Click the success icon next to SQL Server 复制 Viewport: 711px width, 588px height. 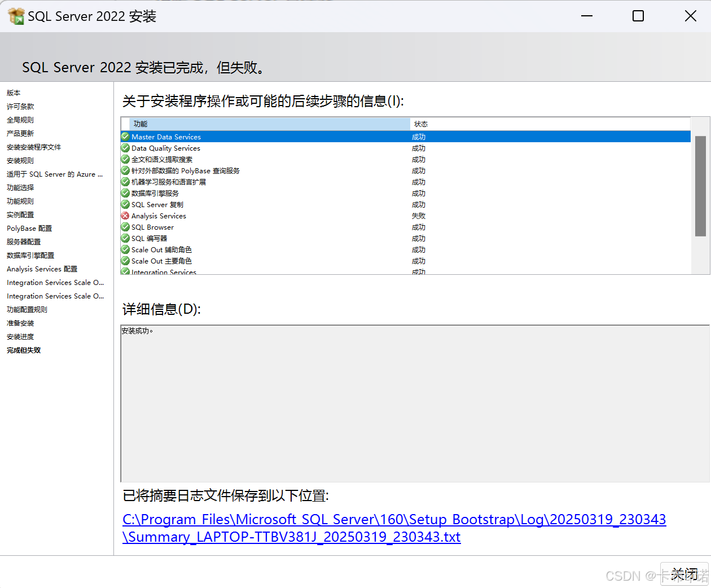(x=125, y=204)
